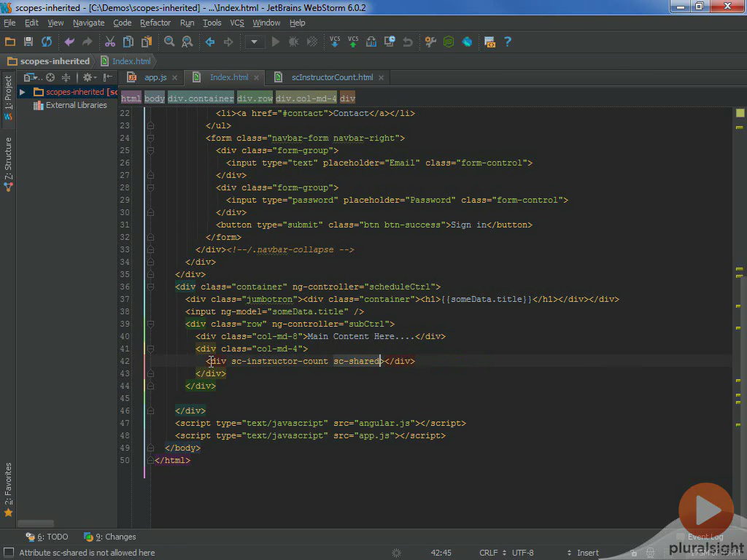Click the top yellow warning stripe marker

click(740, 127)
